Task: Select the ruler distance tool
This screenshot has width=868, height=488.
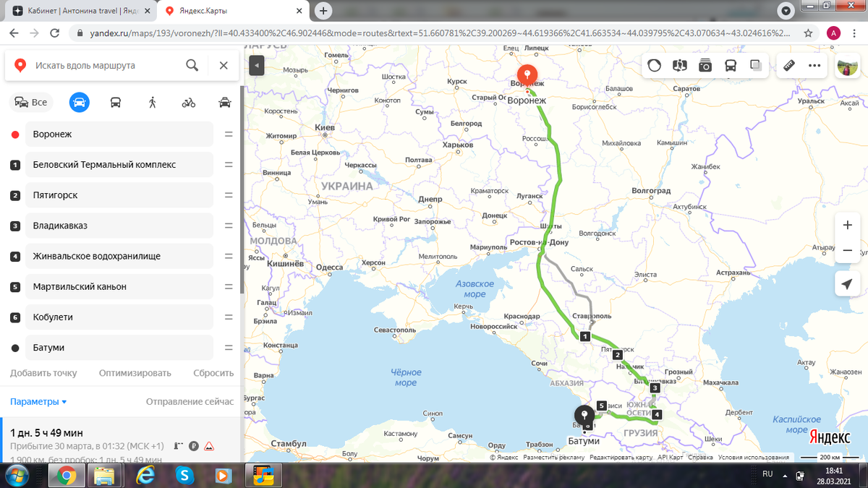Action: [790, 66]
